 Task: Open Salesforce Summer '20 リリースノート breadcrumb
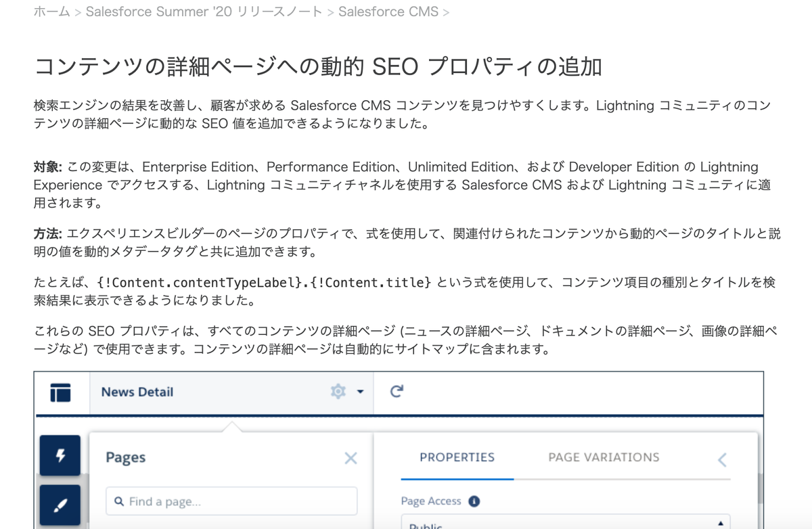coord(204,12)
